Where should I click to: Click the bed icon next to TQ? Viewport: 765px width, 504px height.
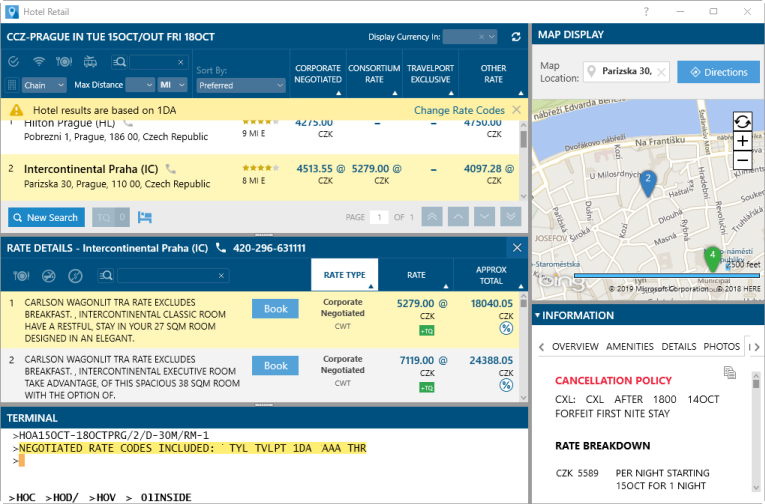click(144, 217)
